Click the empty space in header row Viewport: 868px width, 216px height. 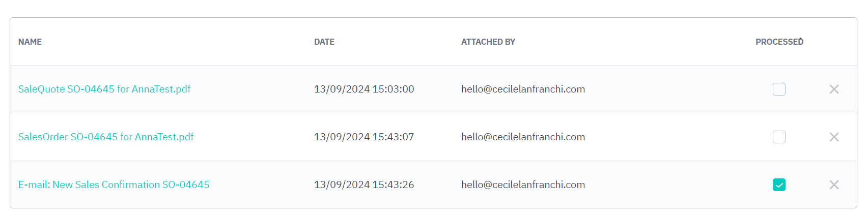pos(636,42)
